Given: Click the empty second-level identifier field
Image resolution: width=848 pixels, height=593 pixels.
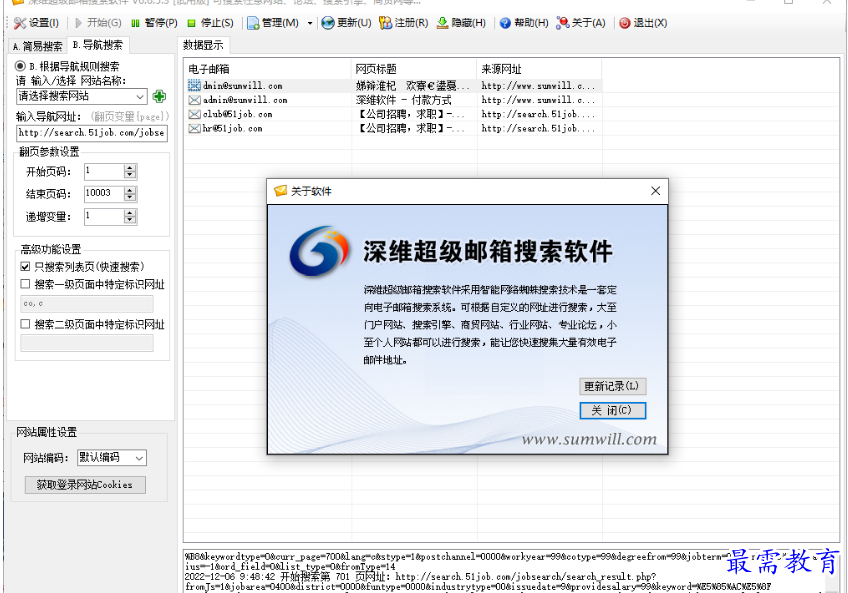Looking at the screenshot, I should point(87,343).
